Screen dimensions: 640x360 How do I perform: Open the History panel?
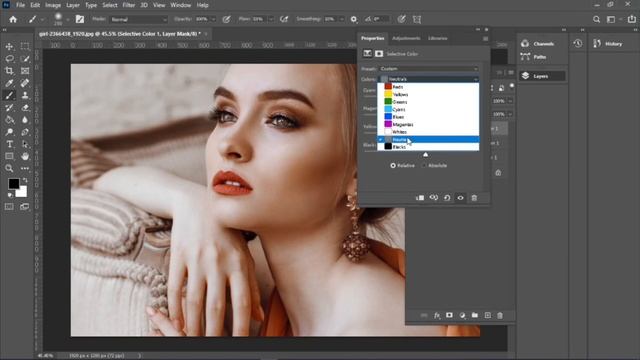click(x=608, y=44)
